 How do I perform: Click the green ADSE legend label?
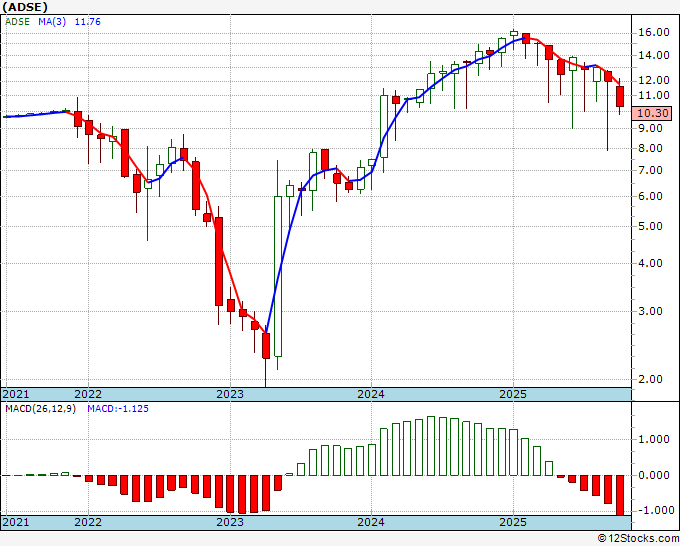click(x=17, y=22)
